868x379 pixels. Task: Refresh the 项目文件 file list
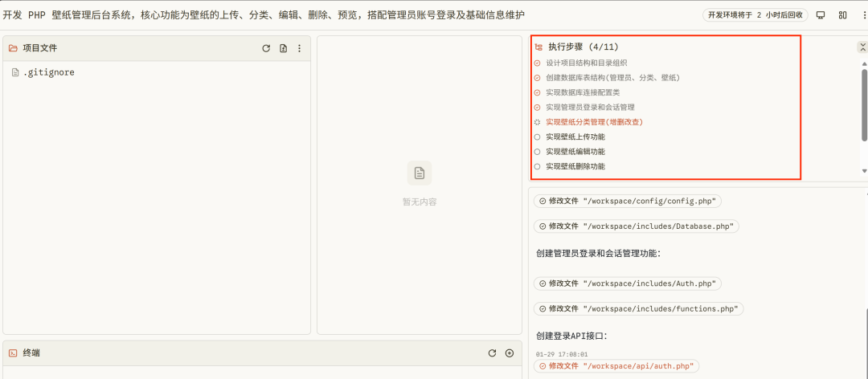tap(266, 48)
